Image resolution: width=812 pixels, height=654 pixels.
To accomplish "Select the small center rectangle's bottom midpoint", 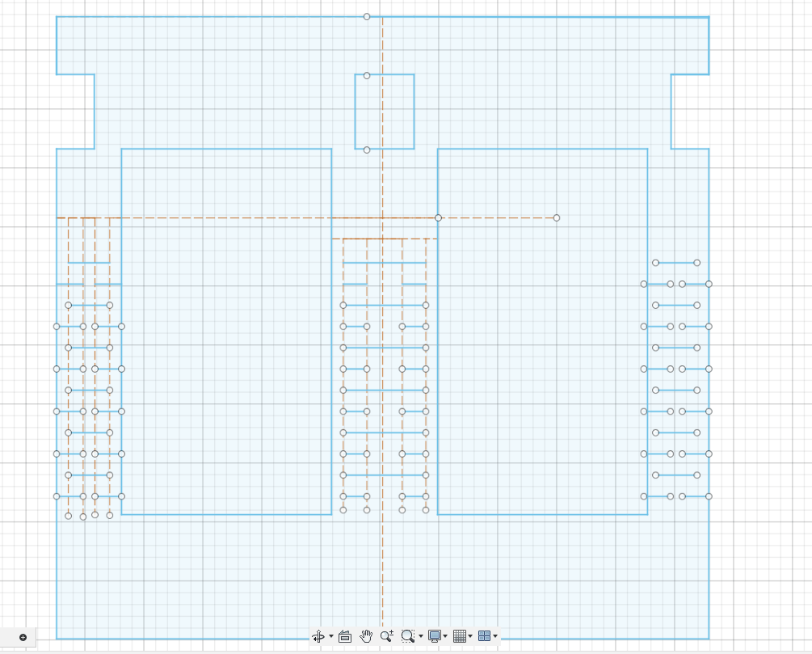I will coord(367,150).
